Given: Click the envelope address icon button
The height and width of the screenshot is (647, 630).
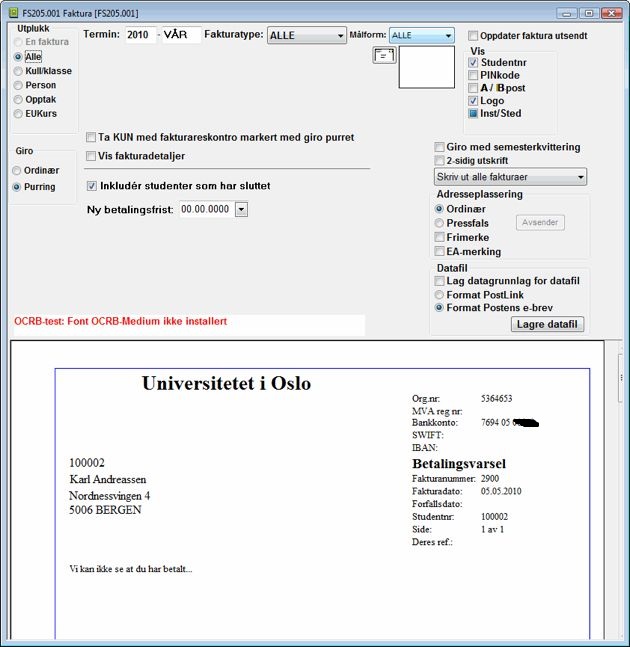Looking at the screenshot, I should [x=384, y=55].
